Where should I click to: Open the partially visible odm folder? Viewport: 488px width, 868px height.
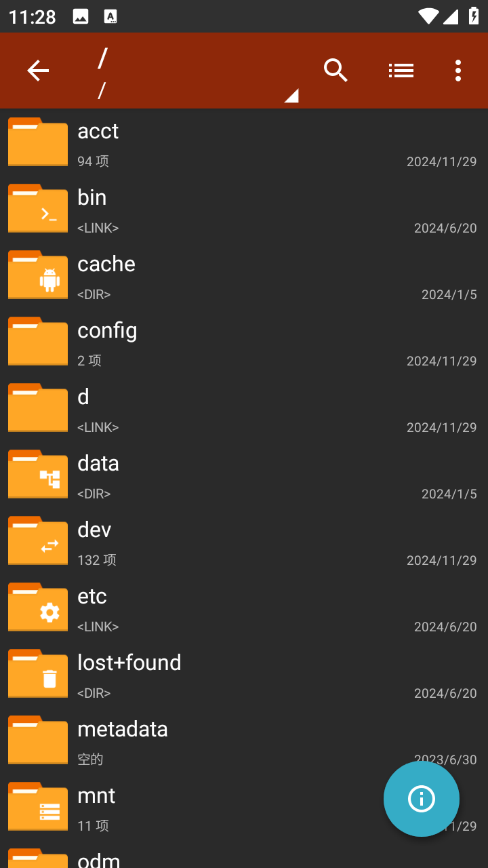[244, 856]
